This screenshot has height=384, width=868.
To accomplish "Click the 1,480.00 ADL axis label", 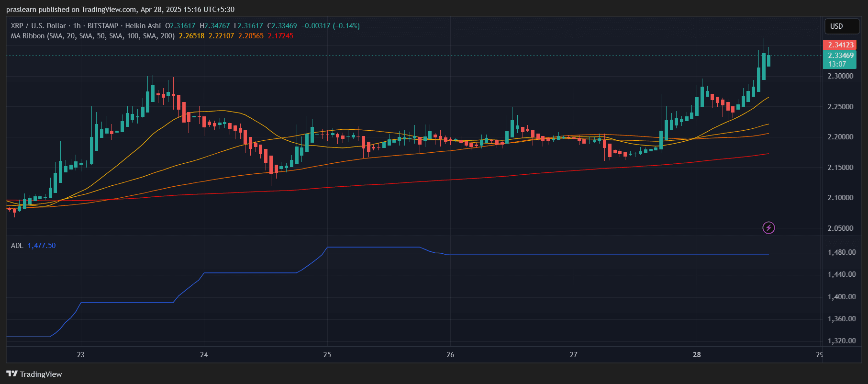I will coord(842,252).
